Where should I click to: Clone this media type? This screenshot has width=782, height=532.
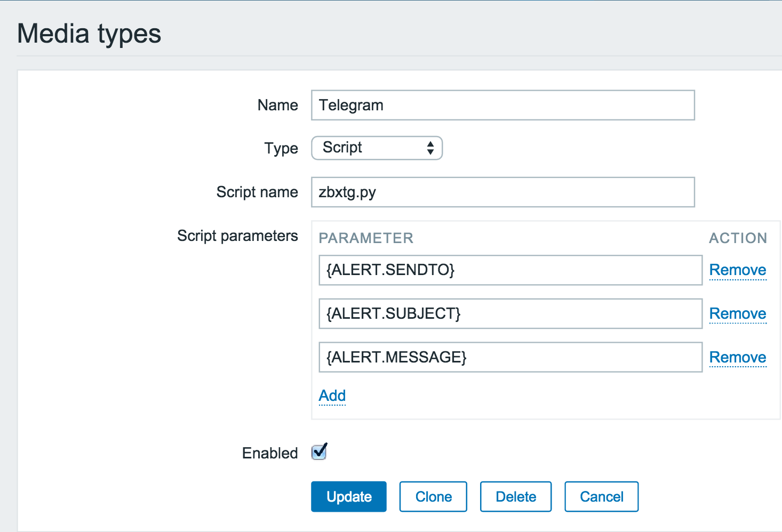(x=433, y=497)
